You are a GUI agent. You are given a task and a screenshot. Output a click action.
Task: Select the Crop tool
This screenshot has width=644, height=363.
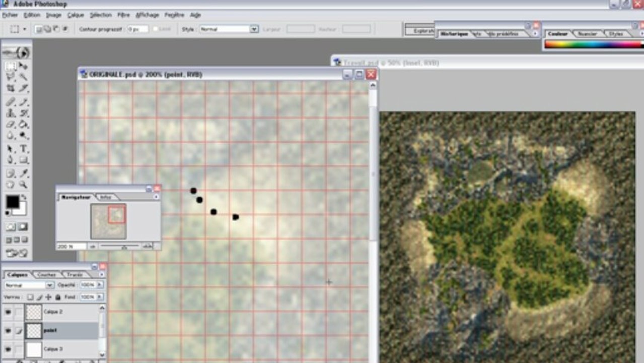point(11,88)
